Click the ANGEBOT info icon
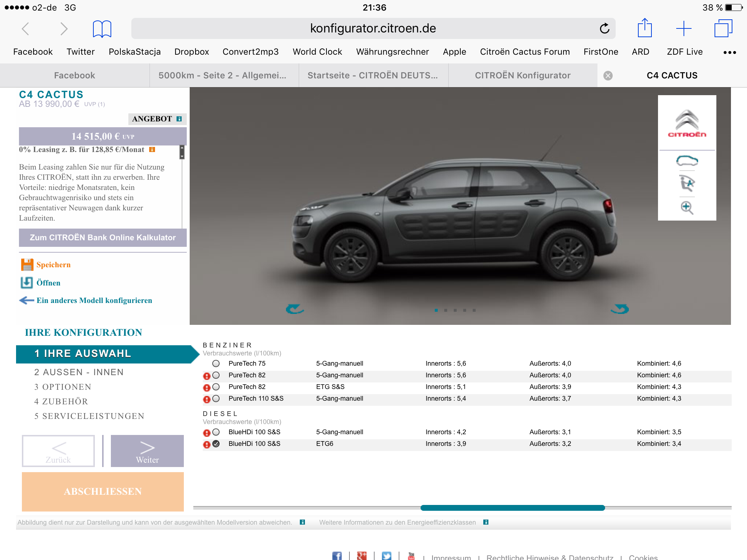 [179, 119]
